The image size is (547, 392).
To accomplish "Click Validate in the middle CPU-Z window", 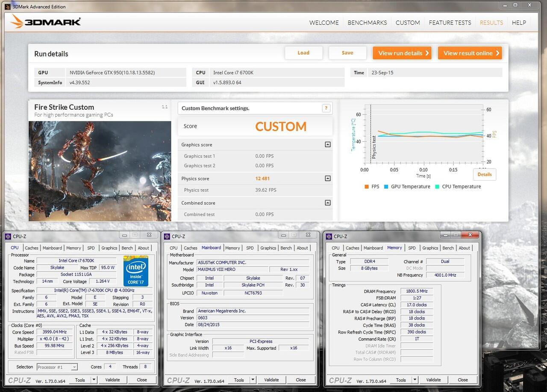I will coord(271,380).
